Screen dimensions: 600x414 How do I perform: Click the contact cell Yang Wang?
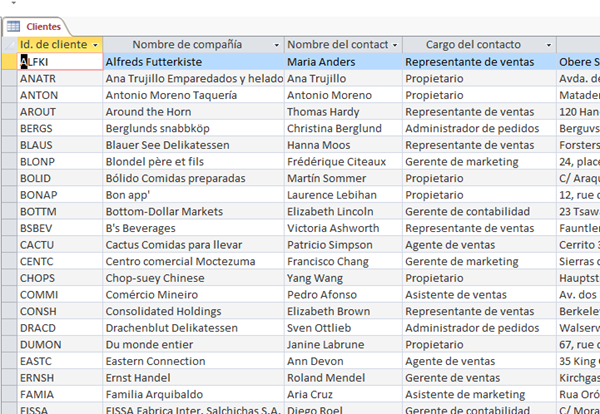click(x=343, y=278)
